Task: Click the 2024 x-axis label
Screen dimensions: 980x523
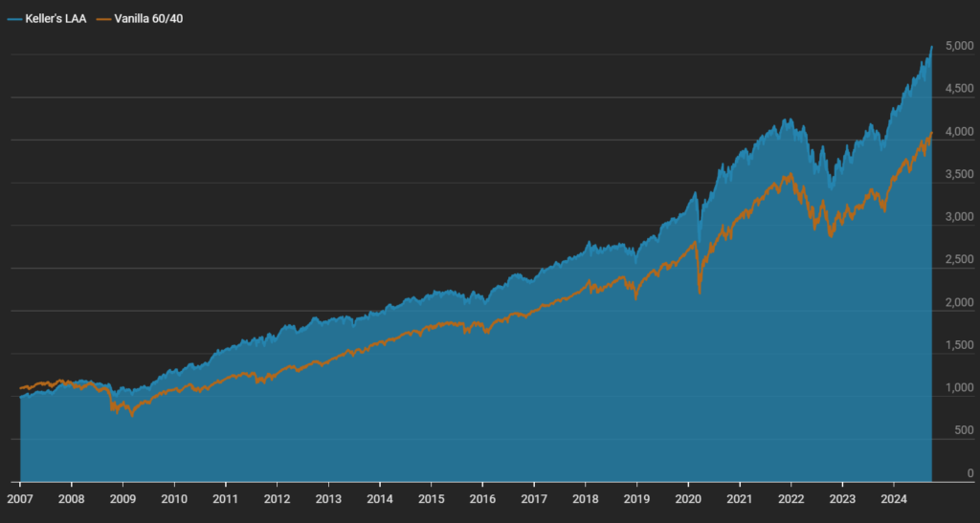Action: 894,499
